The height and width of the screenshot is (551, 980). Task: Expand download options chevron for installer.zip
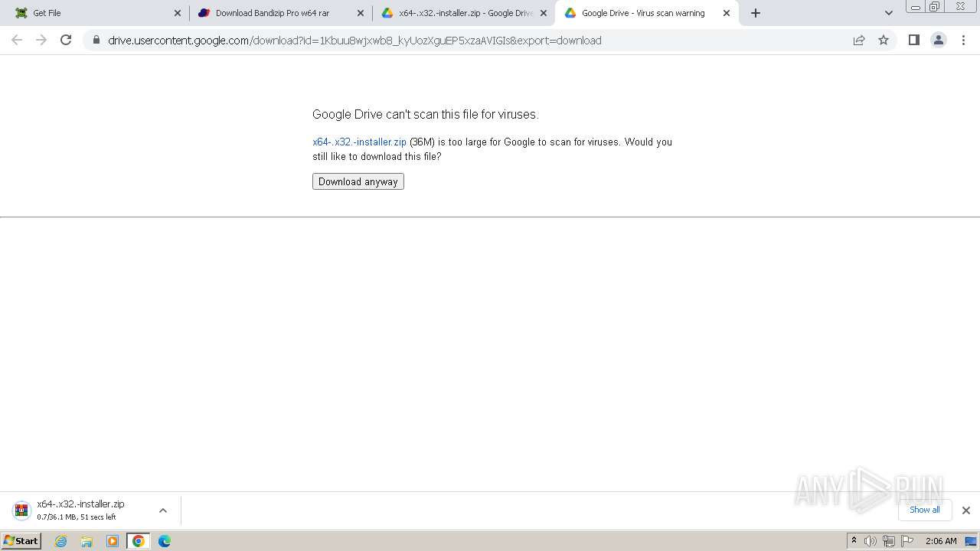click(x=162, y=510)
